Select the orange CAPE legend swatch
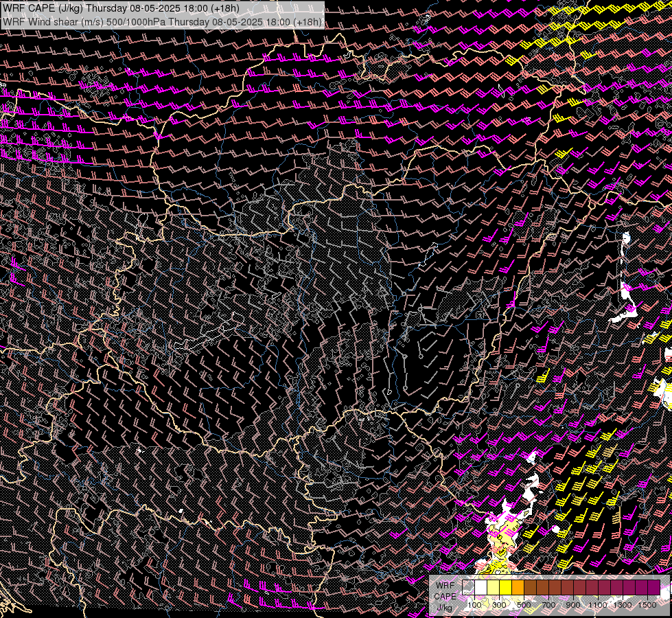This screenshot has width=672, height=618. [x=518, y=588]
